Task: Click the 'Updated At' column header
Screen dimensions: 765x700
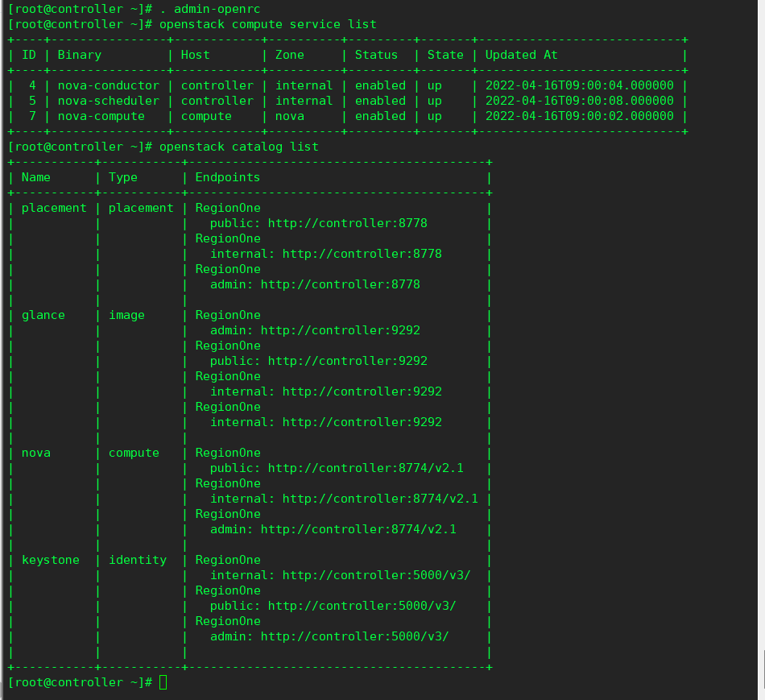Action: [521, 55]
